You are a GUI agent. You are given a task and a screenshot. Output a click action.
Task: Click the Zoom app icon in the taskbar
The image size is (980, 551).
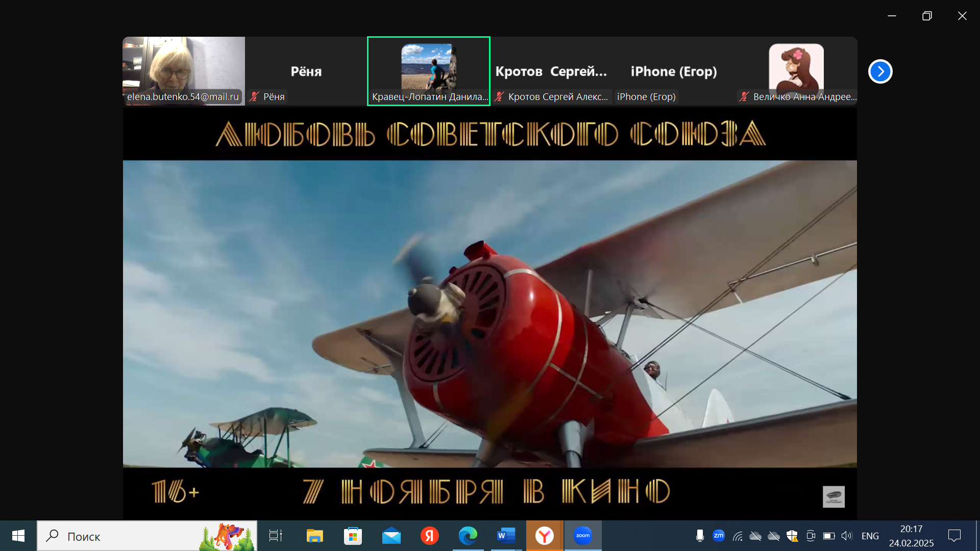point(583,536)
